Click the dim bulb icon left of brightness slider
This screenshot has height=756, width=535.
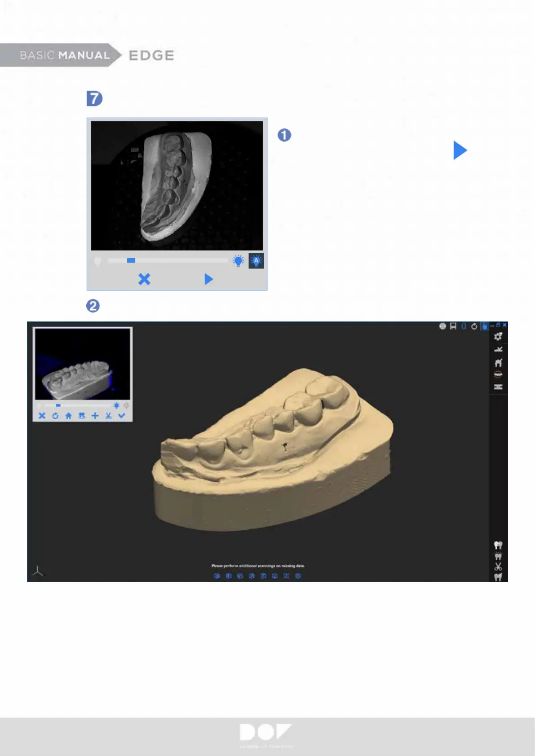pos(97,261)
